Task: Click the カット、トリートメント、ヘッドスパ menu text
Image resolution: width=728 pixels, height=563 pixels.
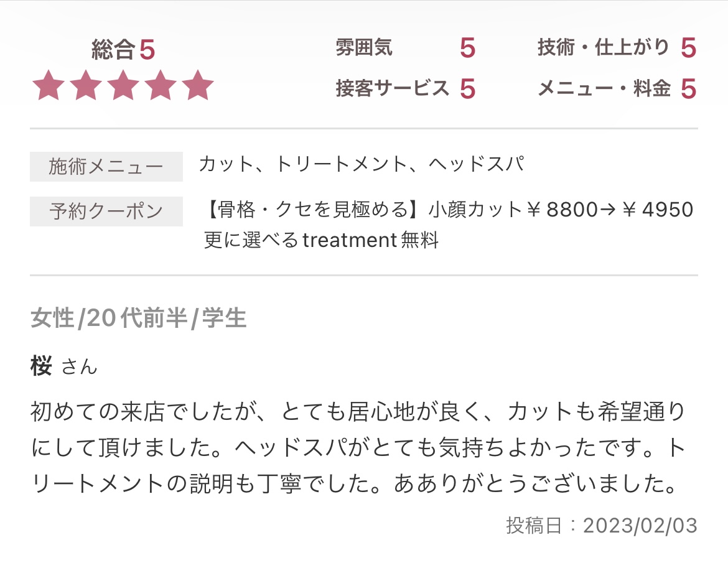Action: pyautogui.click(x=362, y=165)
